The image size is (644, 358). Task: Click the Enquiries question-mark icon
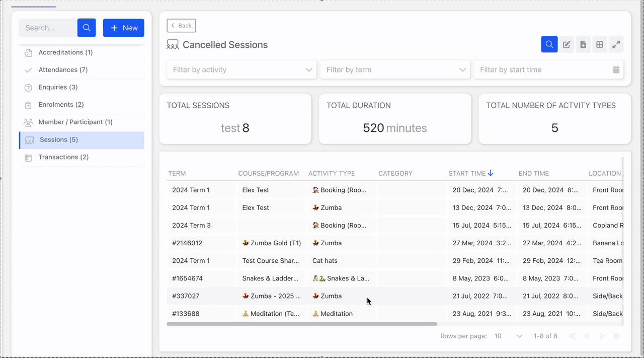tap(29, 88)
